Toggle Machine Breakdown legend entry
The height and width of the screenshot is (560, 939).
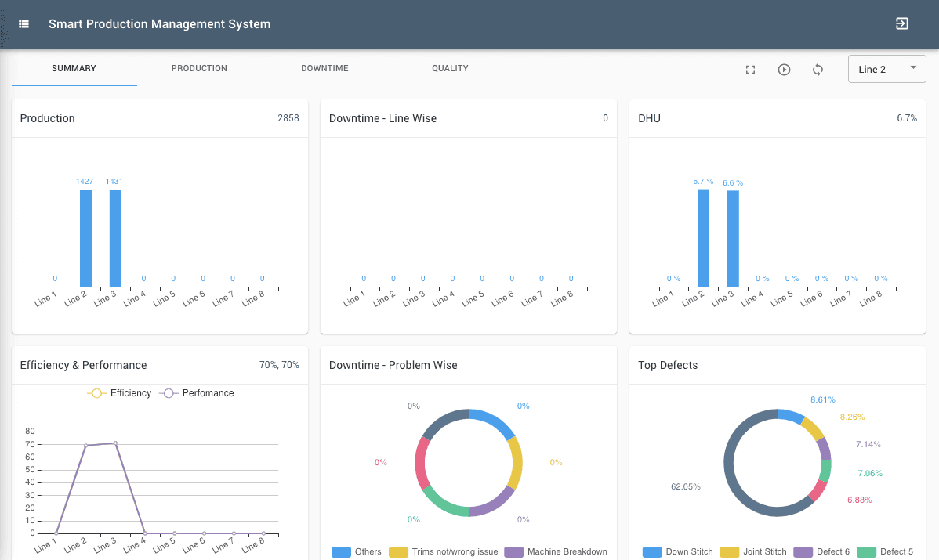click(556, 551)
